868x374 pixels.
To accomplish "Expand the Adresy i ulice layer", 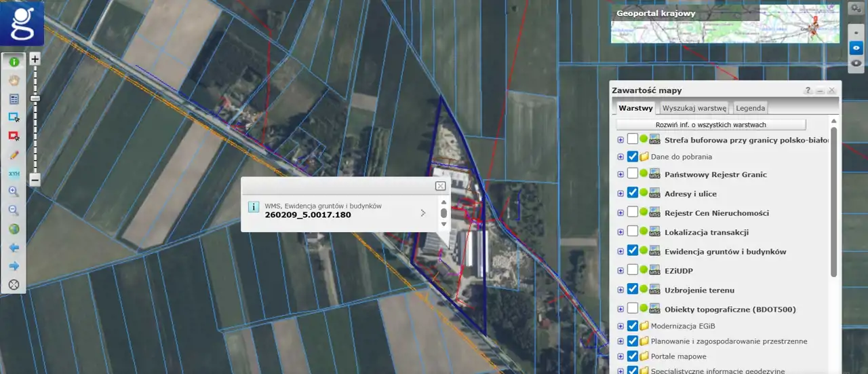I will pos(620,193).
